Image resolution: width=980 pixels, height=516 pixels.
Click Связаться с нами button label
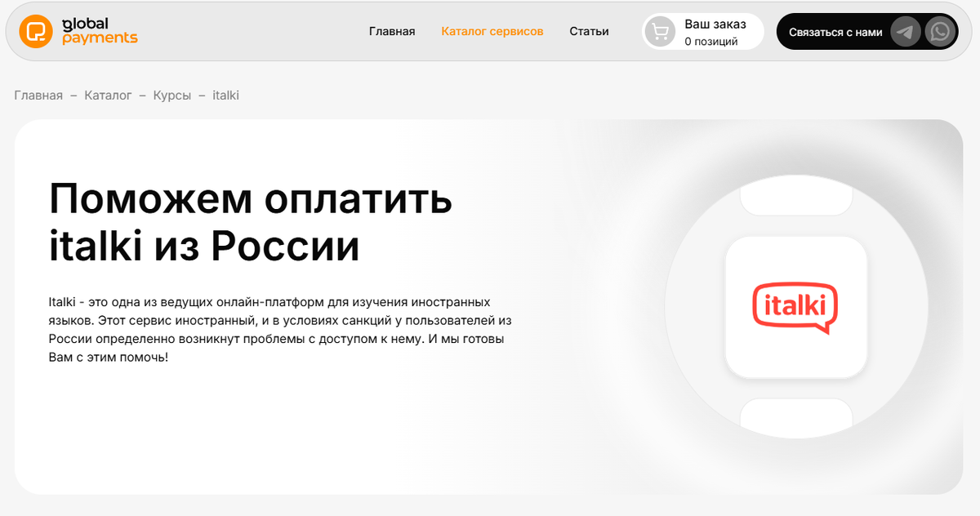point(835,33)
